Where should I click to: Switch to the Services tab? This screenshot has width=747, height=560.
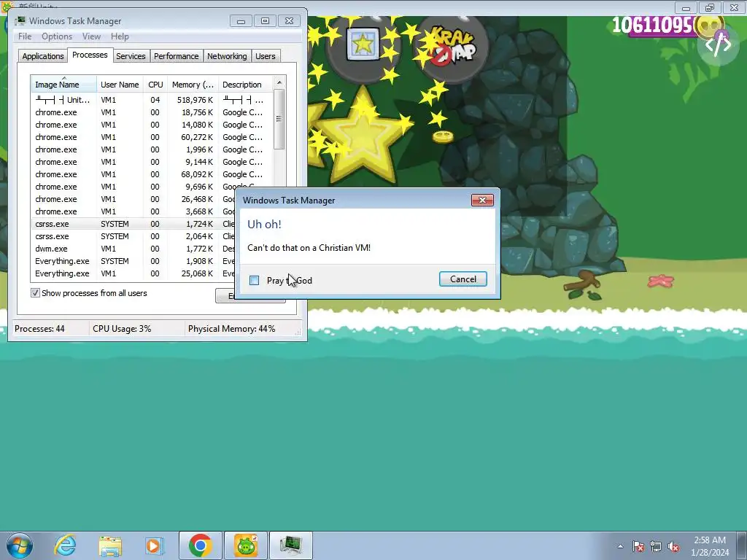131,56
